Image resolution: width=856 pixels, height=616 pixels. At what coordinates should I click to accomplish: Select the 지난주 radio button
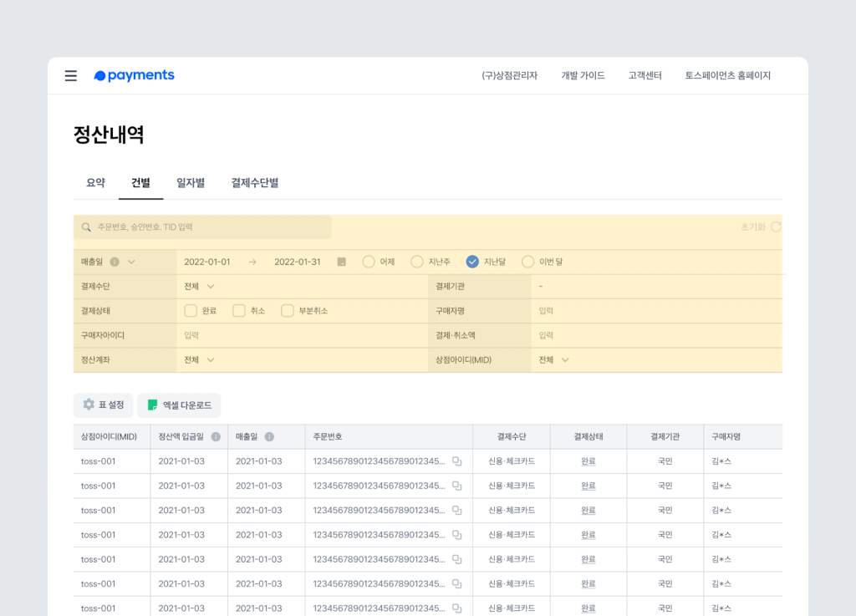pyautogui.click(x=417, y=262)
